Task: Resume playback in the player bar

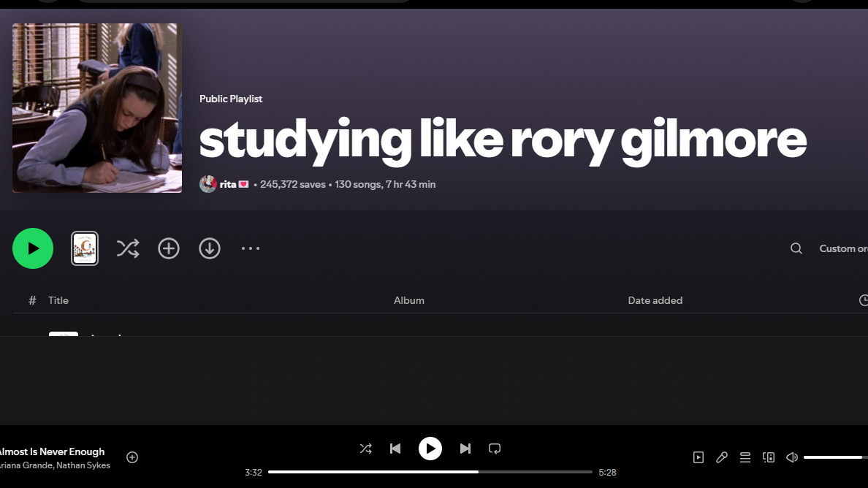Action: click(x=430, y=449)
